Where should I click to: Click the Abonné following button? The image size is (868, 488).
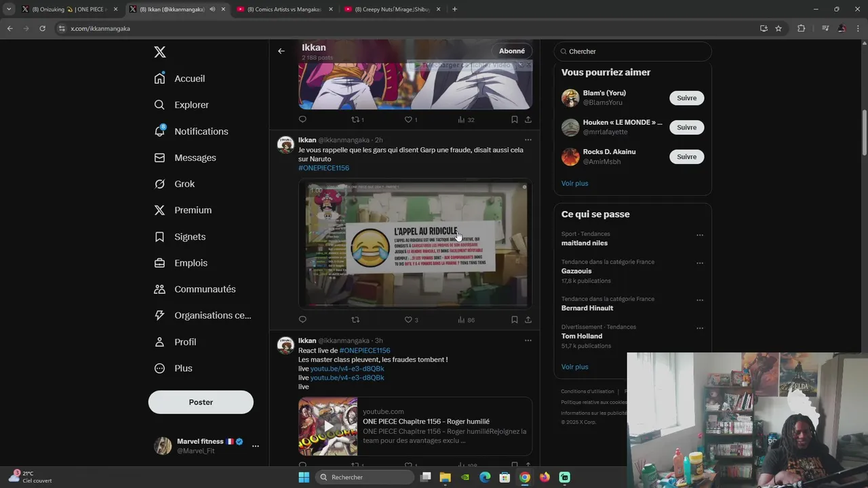512,51
